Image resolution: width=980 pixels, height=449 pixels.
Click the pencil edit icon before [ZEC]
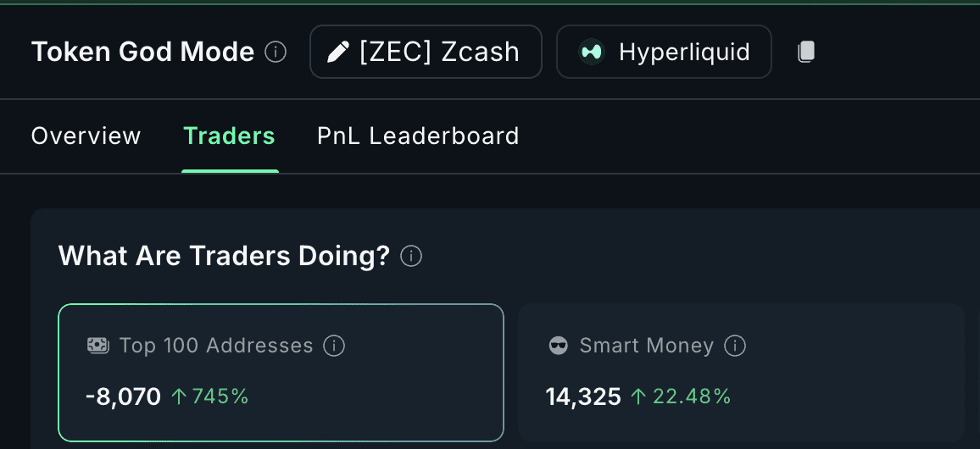337,53
